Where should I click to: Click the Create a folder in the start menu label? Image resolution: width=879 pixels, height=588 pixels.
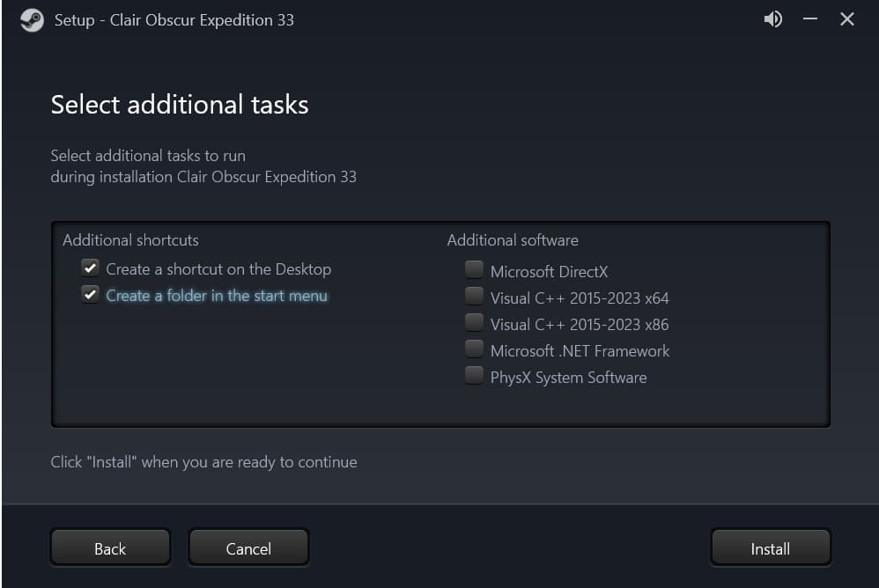tap(217, 296)
